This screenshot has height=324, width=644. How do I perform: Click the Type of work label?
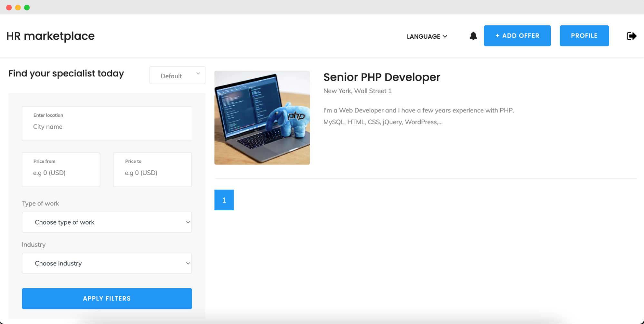[x=41, y=204]
